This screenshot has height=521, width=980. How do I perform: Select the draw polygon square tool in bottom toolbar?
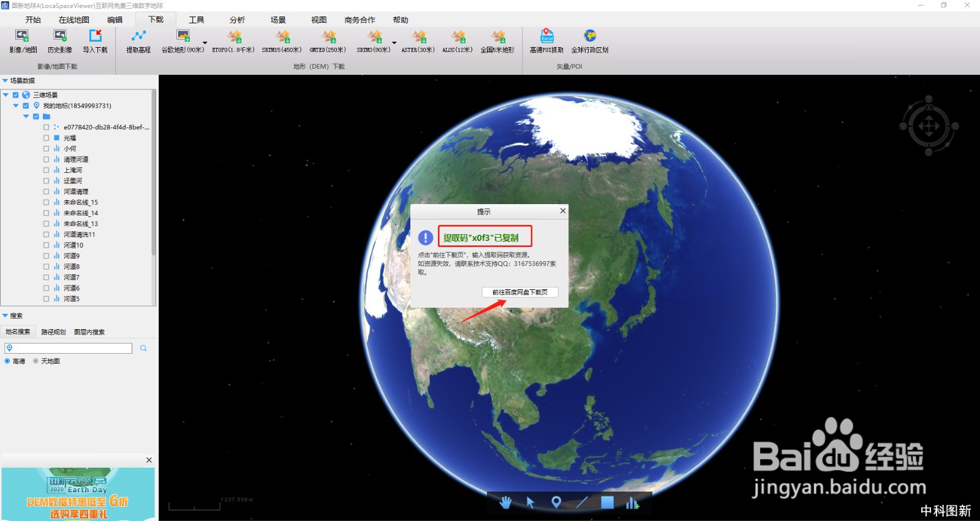[x=607, y=503]
